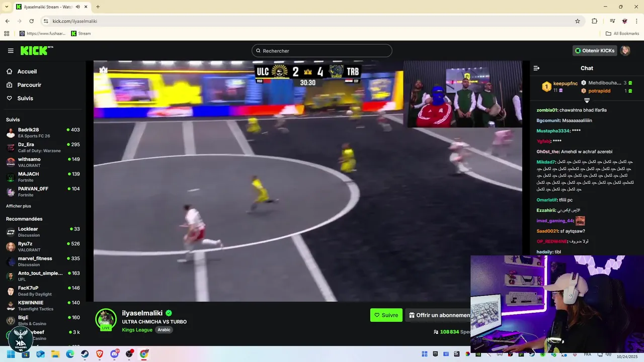644x362 pixels.
Task: Open the browser extensions puzzle icon
Action: pyautogui.click(x=594, y=21)
